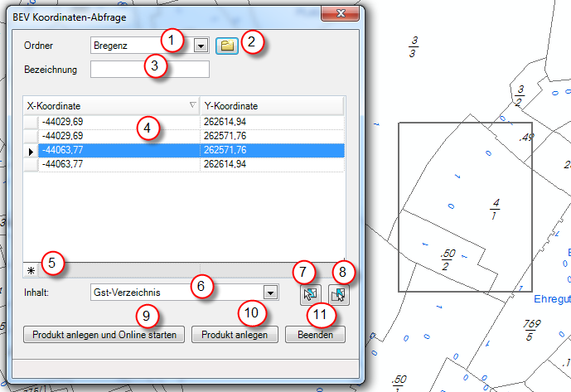Click the left map-selection icon beside Inhalt

click(311, 294)
